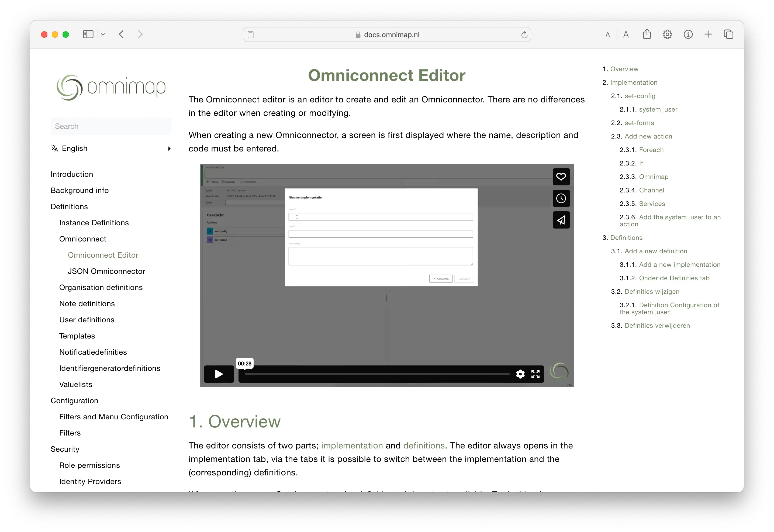Play the Omniconnect Editor video
Viewport: 774px width, 532px height.
point(219,374)
